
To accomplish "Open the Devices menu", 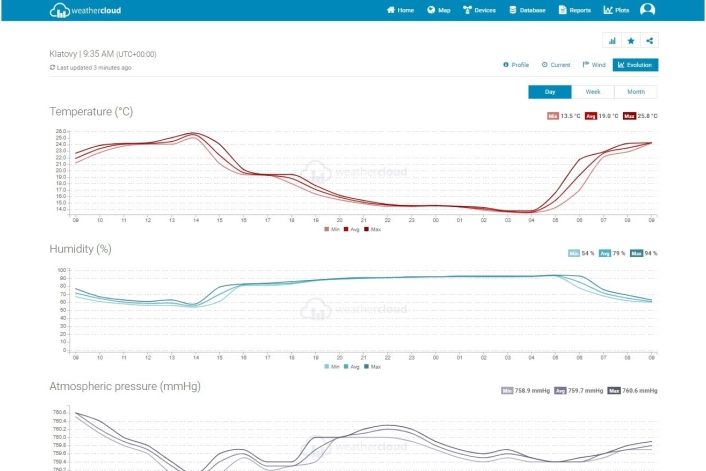I will click(479, 10).
